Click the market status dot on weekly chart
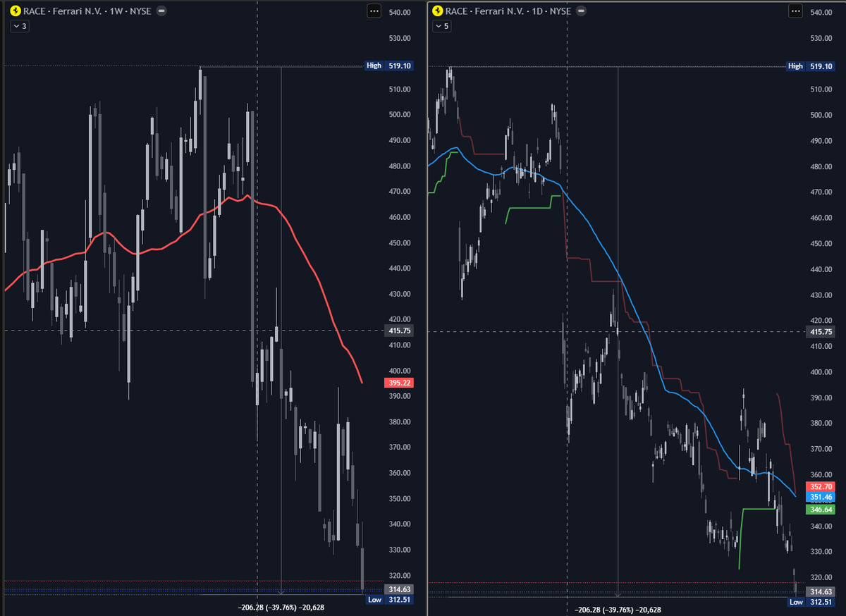846x616 pixels. [x=162, y=11]
